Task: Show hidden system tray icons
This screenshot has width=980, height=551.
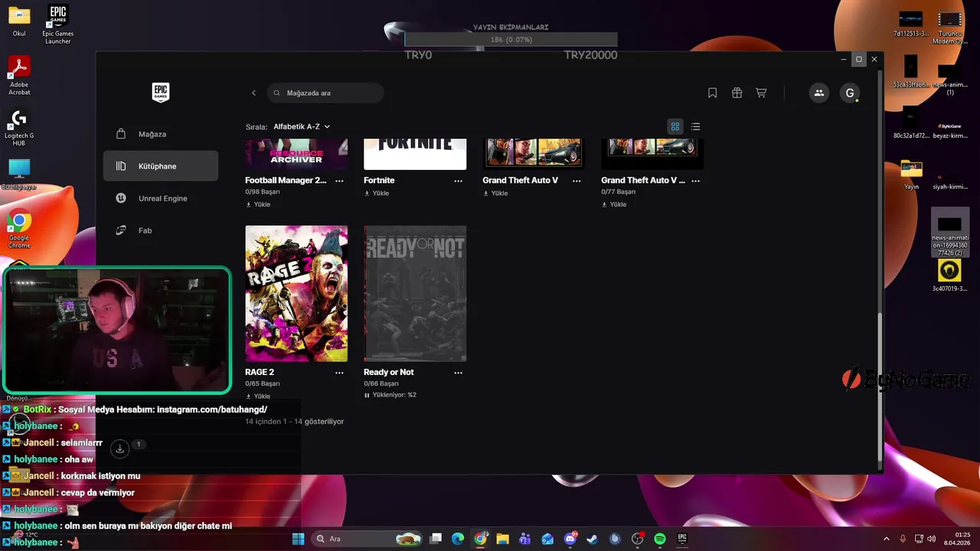Action: (x=887, y=539)
